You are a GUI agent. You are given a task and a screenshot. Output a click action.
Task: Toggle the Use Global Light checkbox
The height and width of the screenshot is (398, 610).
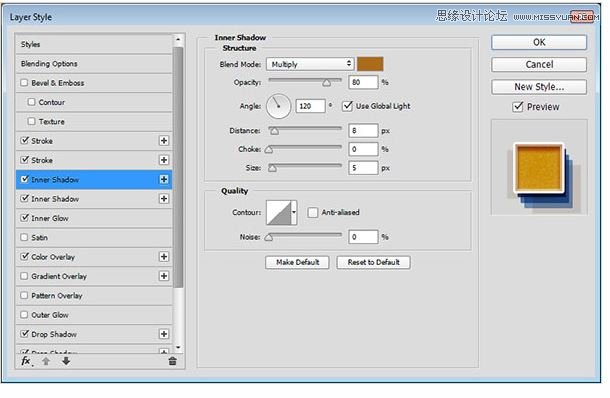(347, 106)
